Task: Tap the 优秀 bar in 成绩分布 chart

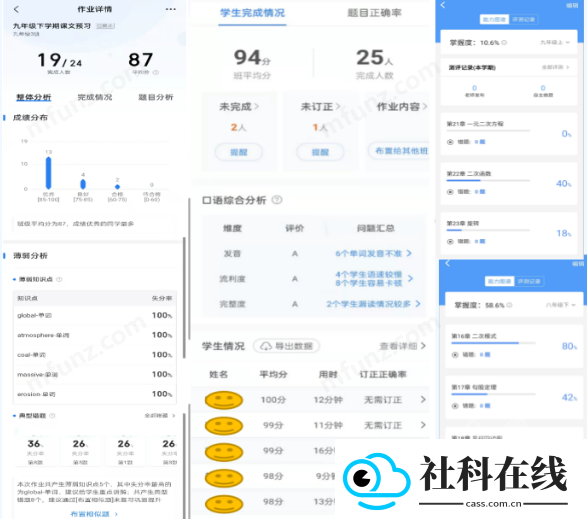Action: tap(48, 173)
